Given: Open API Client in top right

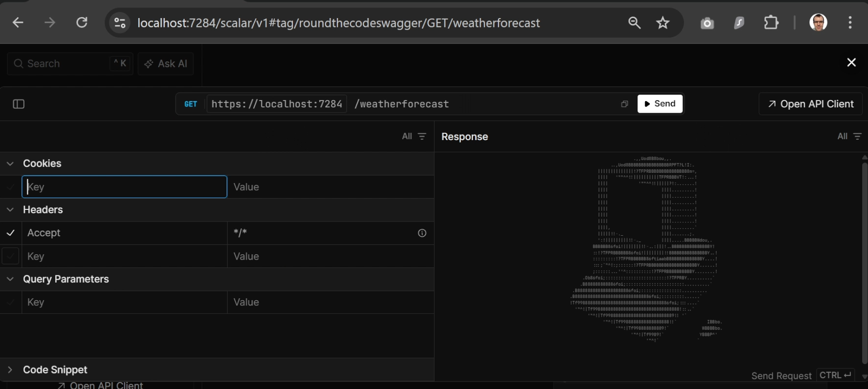Looking at the screenshot, I should (810, 104).
